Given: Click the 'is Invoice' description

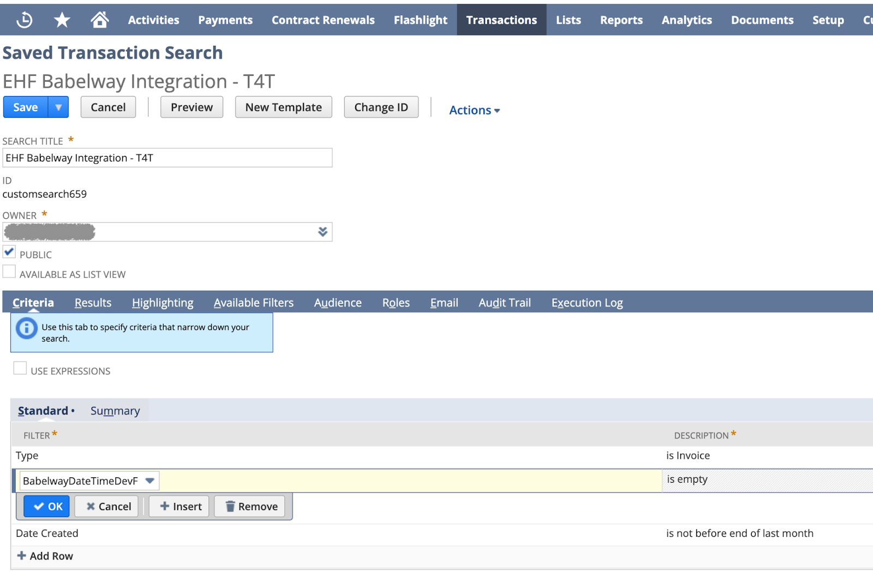Looking at the screenshot, I should pos(687,455).
